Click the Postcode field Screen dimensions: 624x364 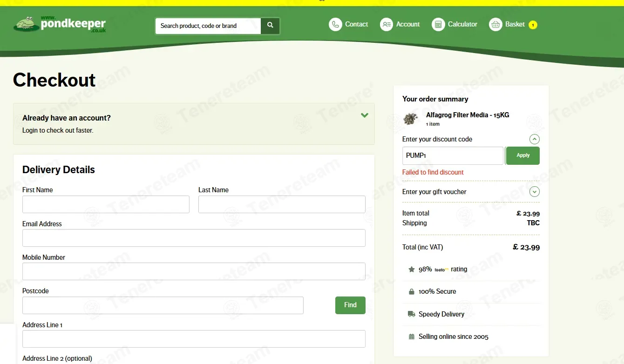click(163, 305)
